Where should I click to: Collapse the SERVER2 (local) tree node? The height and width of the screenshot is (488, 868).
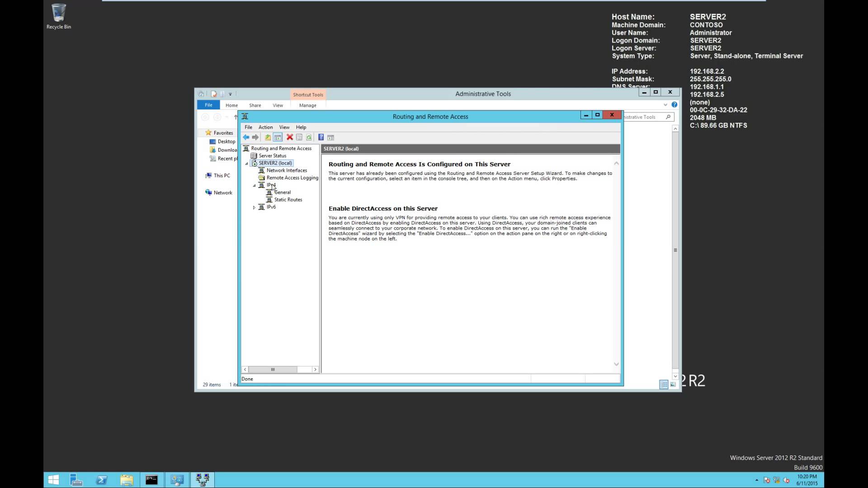(x=247, y=164)
